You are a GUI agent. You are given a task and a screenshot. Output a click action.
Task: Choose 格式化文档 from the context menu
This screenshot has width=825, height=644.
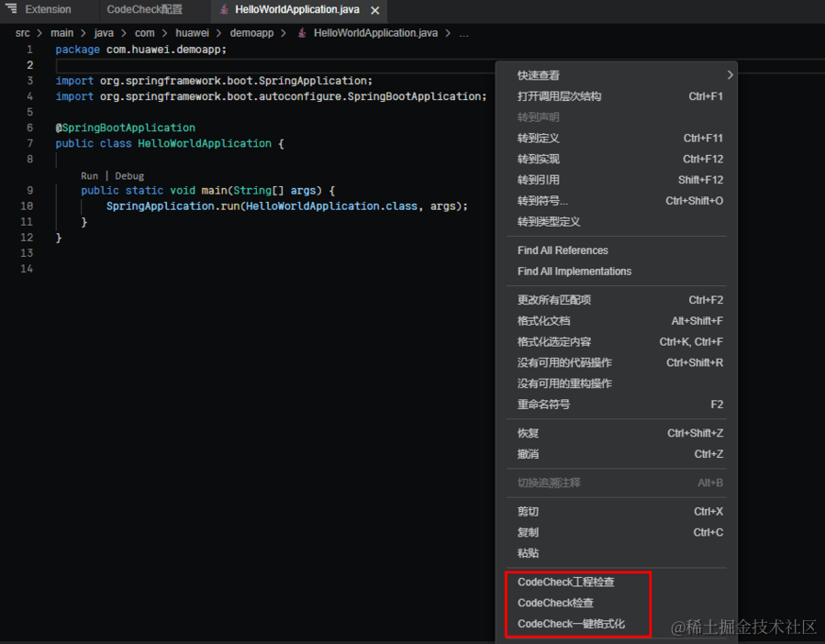tap(616, 321)
